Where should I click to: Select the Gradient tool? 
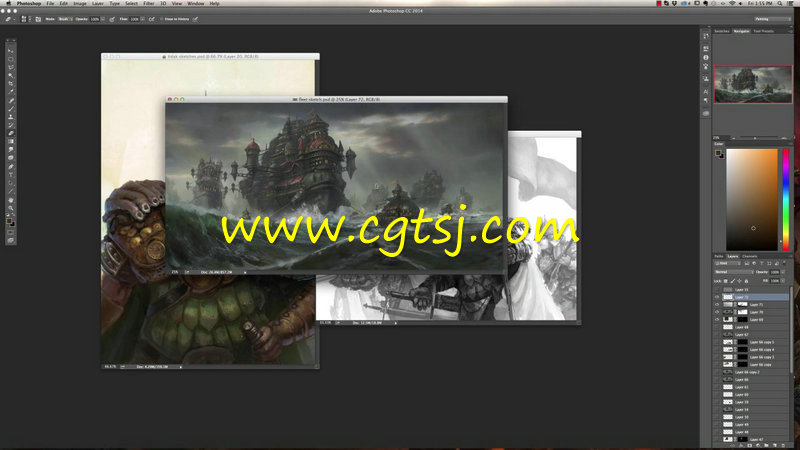click(11, 141)
